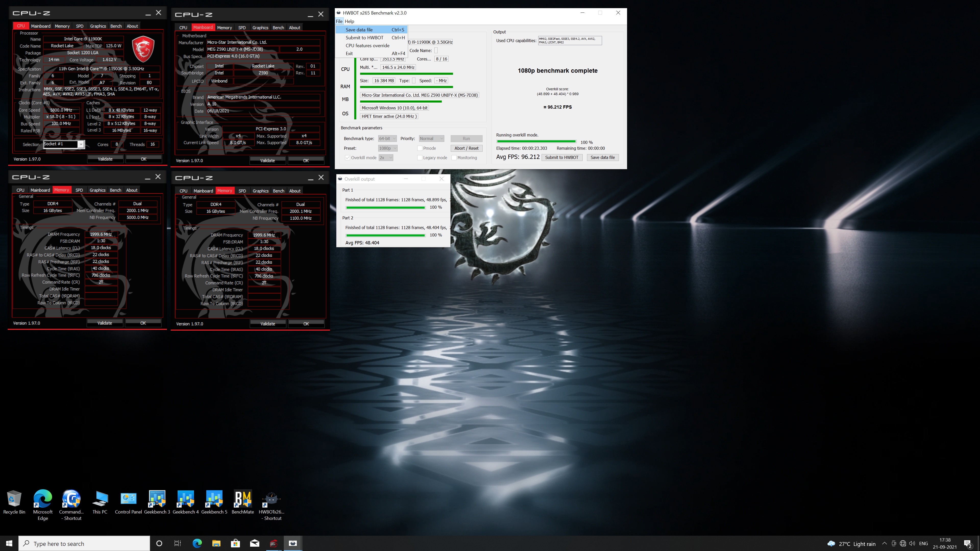Click Submit to HWBOT button near Avg FPS
This screenshot has height=551, width=980.
(x=561, y=157)
